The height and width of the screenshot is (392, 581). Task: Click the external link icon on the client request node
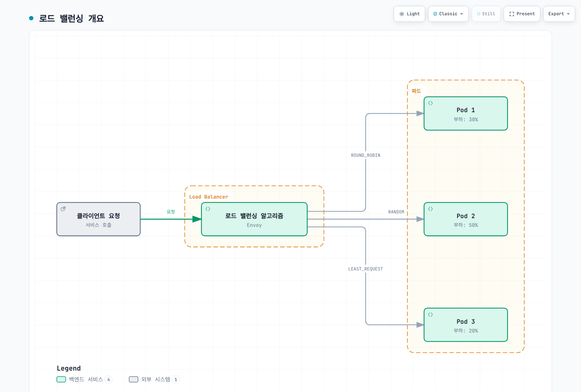point(63,209)
